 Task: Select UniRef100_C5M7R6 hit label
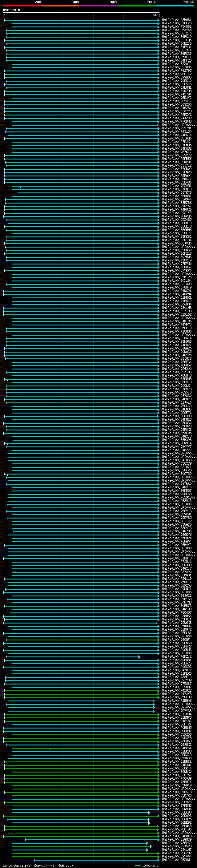177,795
